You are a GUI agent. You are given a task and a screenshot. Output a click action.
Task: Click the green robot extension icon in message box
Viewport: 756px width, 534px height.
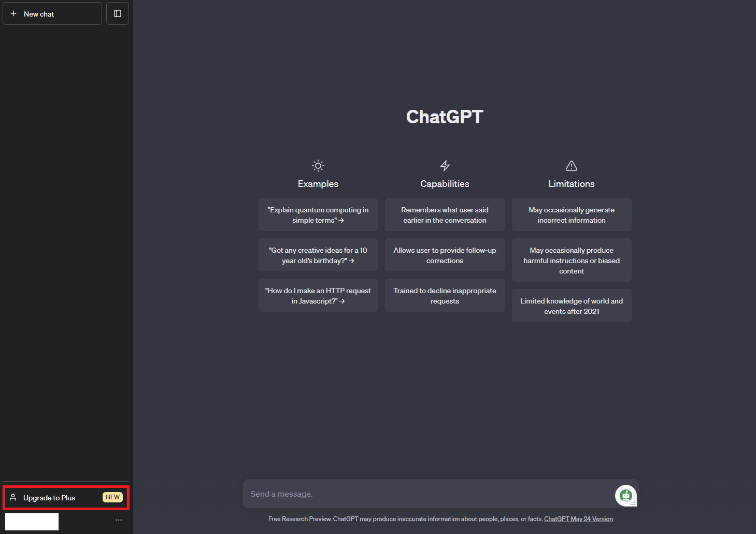click(626, 496)
